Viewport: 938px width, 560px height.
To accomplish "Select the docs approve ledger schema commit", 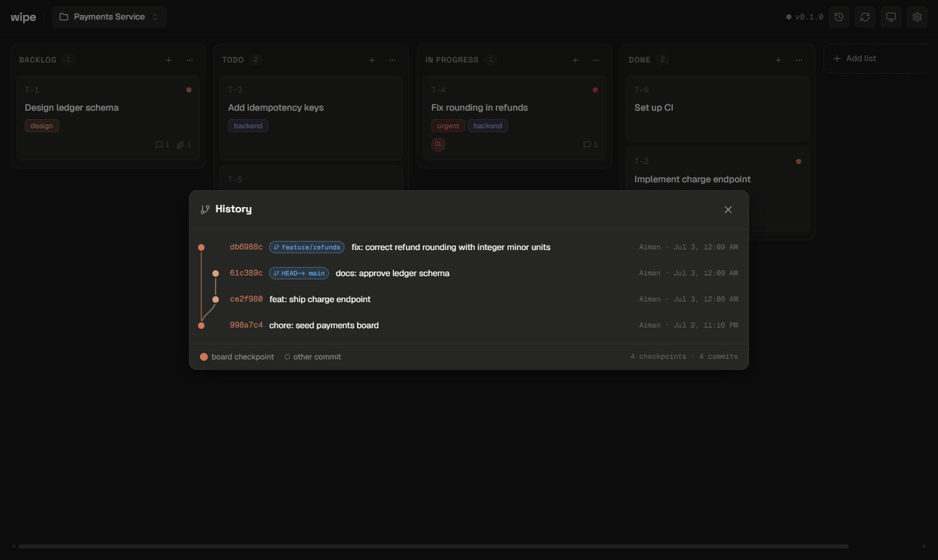I will tap(392, 273).
